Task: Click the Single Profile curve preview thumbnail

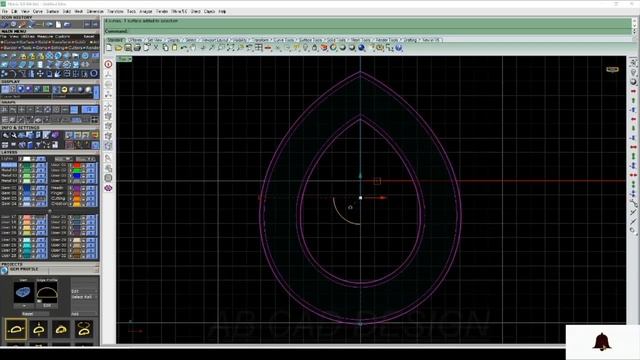Action: point(47,293)
